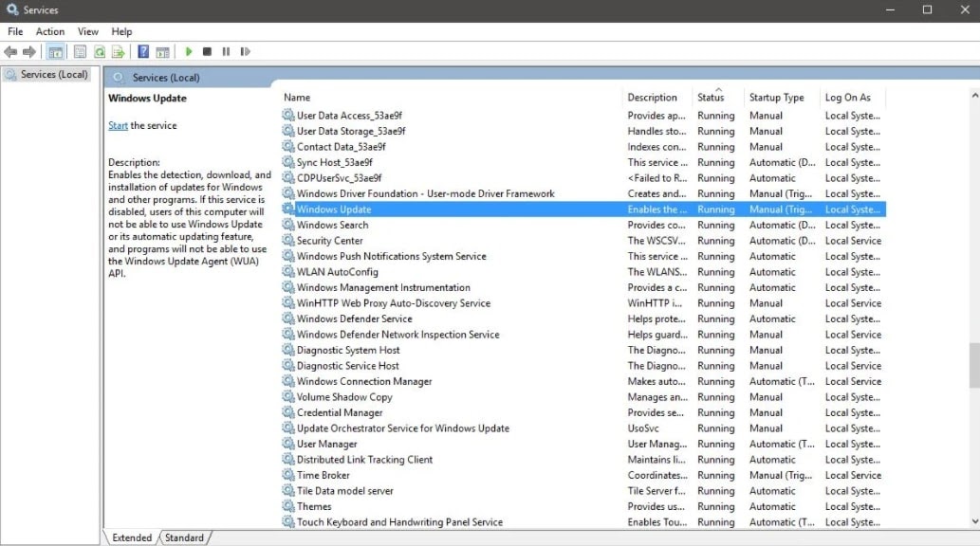This screenshot has height=546, width=980.
Task: Click the gear icon beside Windows Search
Action: (x=288, y=225)
